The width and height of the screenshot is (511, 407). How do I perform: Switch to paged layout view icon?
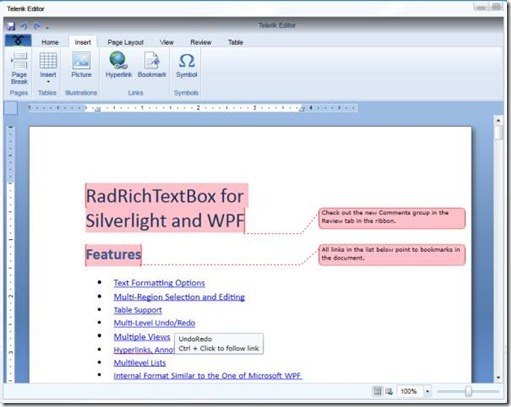click(x=377, y=391)
